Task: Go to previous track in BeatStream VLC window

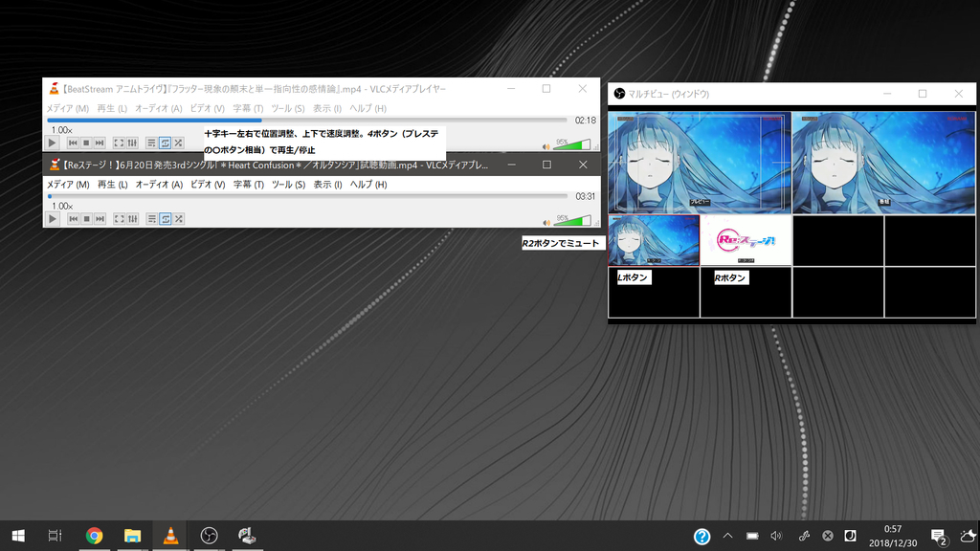Action: [73, 143]
